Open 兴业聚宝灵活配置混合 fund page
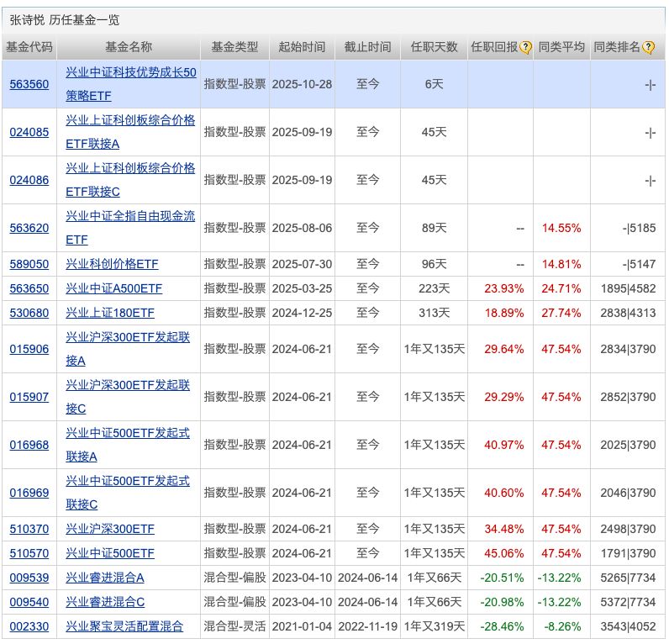Image resolution: width=669 pixels, height=644 pixels. [x=124, y=626]
